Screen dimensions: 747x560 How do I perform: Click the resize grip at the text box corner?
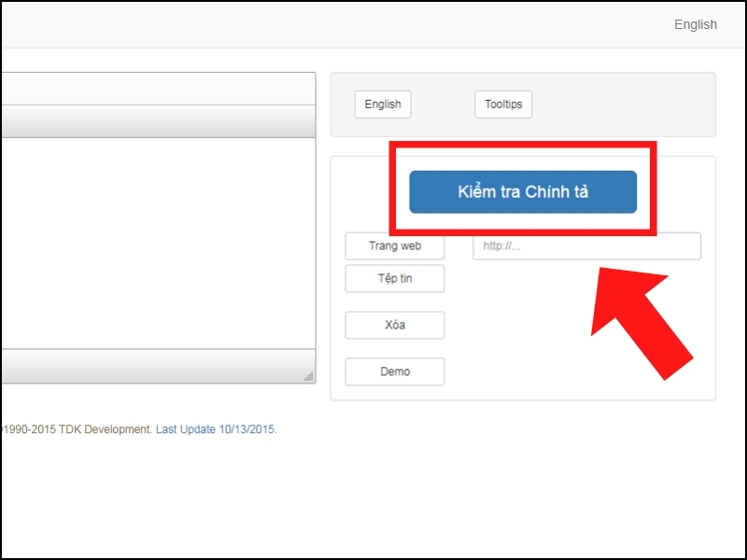point(308,376)
